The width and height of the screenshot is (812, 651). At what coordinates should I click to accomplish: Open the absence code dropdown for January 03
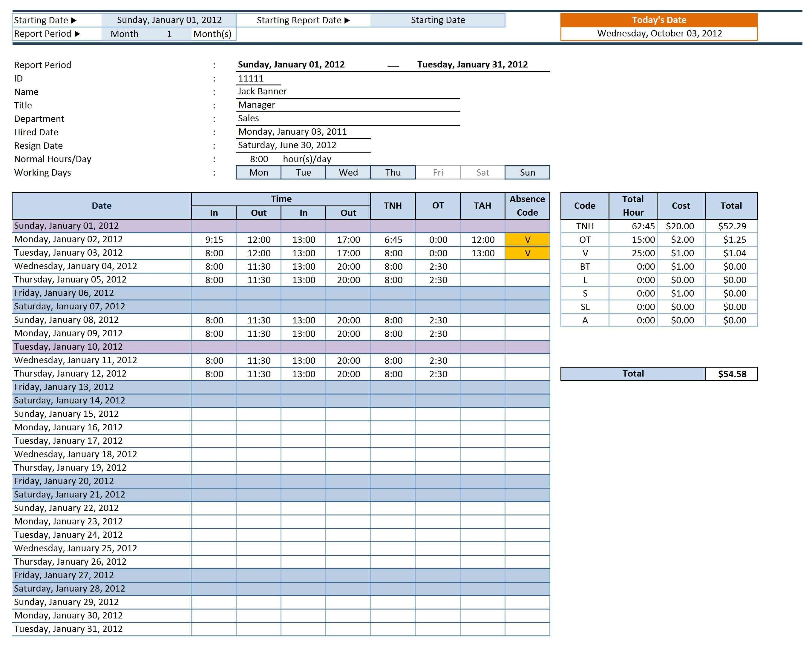tap(527, 253)
